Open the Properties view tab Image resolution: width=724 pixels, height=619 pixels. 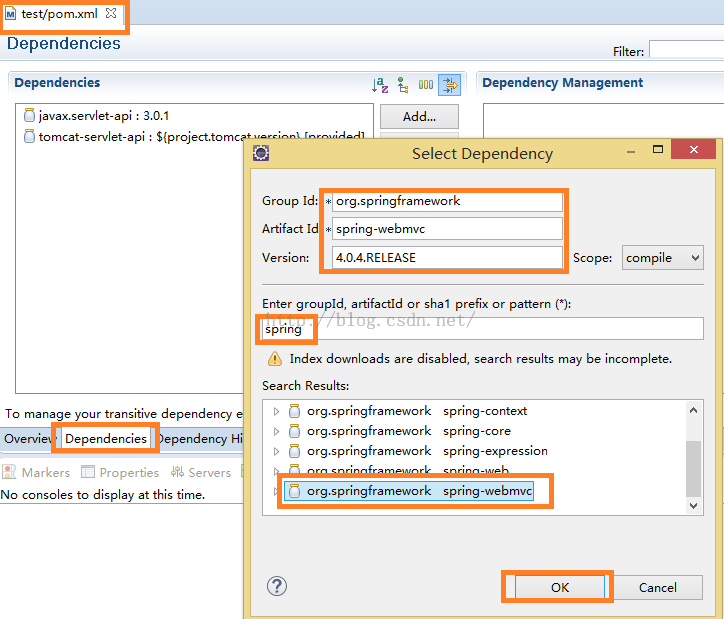click(120, 472)
